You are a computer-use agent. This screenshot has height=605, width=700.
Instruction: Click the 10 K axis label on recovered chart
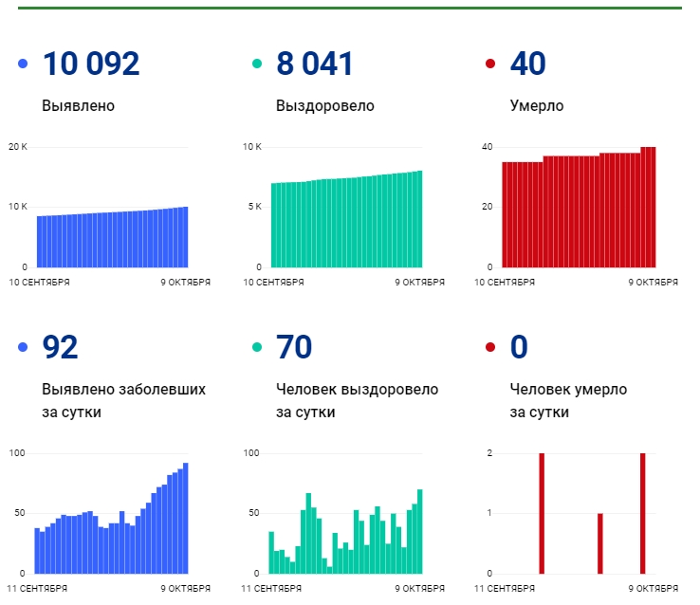(252, 147)
